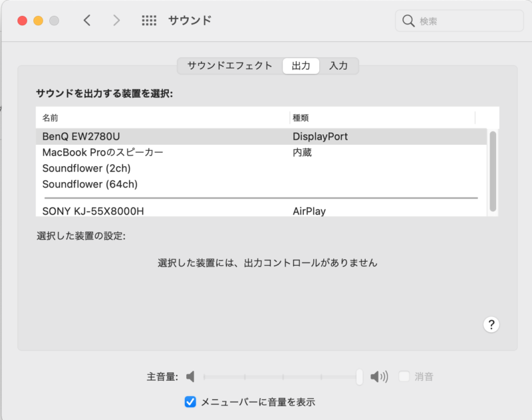Sort by the 種類 column header
The width and height of the screenshot is (532, 420).
pyautogui.click(x=382, y=118)
